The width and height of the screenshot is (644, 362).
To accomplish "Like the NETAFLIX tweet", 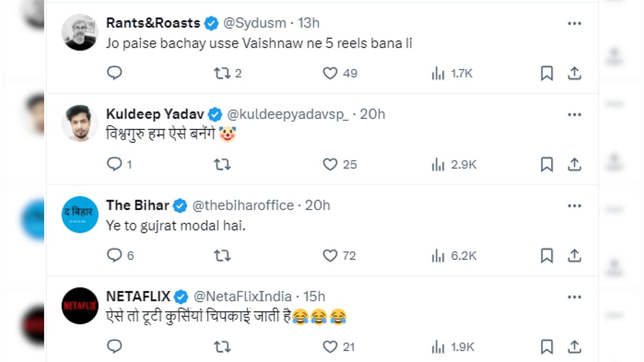I will point(330,347).
